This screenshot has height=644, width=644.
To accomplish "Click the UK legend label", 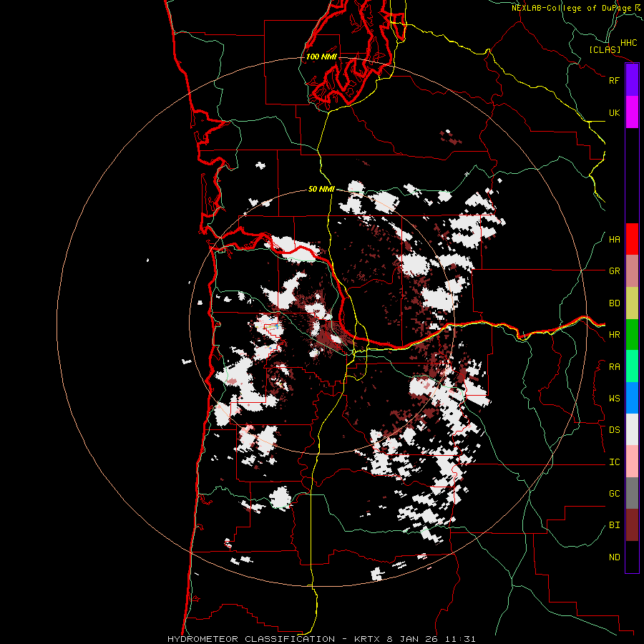I will pos(615,112).
